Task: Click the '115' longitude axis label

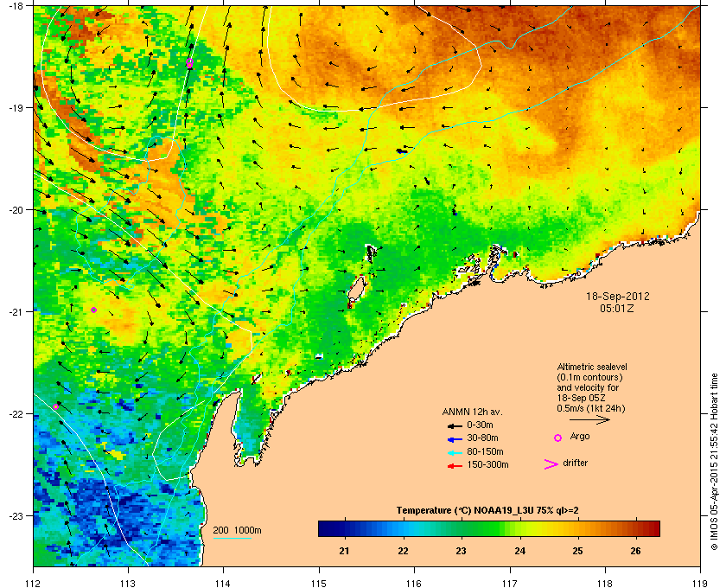Action: [319, 584]
